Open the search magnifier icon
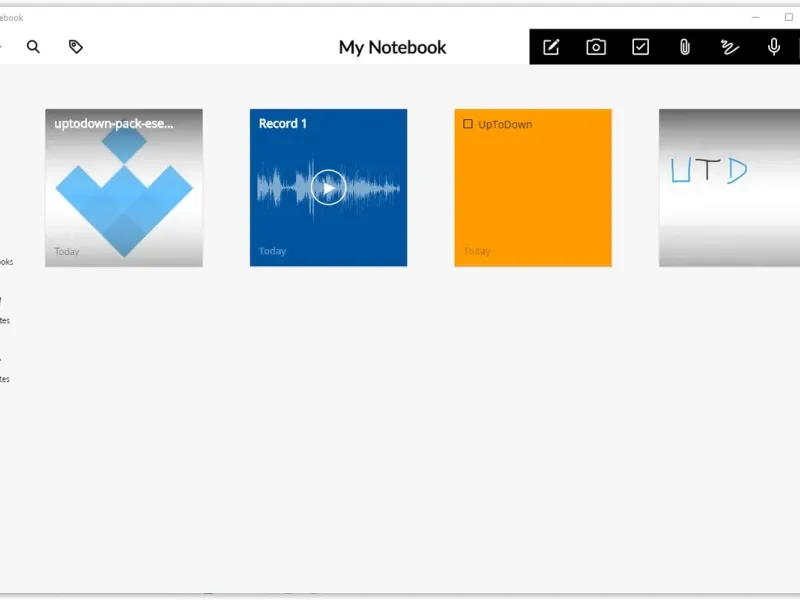Image resolution: width=800 pixels, height=600 pixels. 33,47
